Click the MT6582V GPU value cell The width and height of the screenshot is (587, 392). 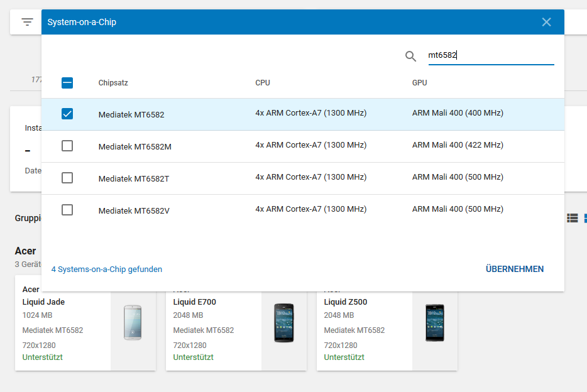click(x=458, y=209)
